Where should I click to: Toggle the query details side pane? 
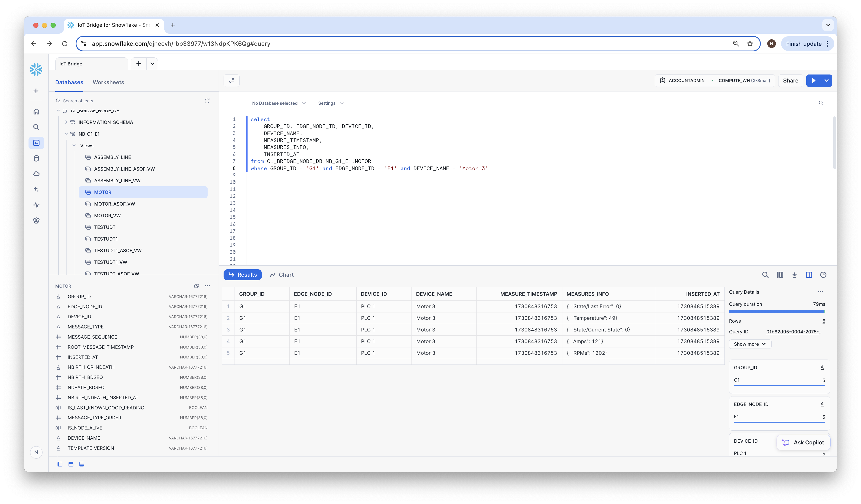pyautogui.click(x=809, y=275)
